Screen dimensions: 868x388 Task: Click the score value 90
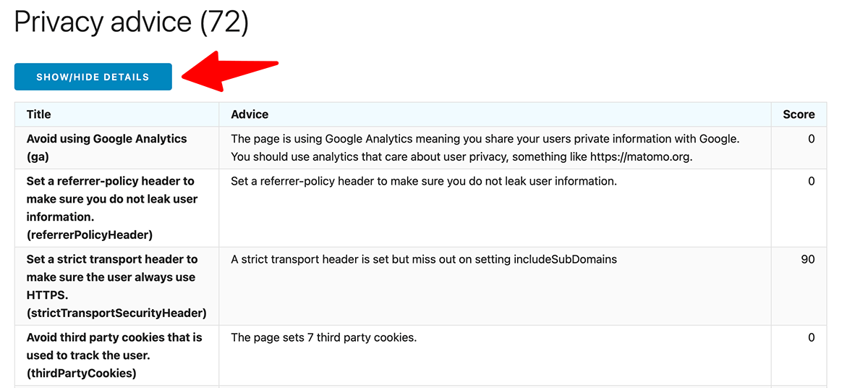[x=808, y=259]
